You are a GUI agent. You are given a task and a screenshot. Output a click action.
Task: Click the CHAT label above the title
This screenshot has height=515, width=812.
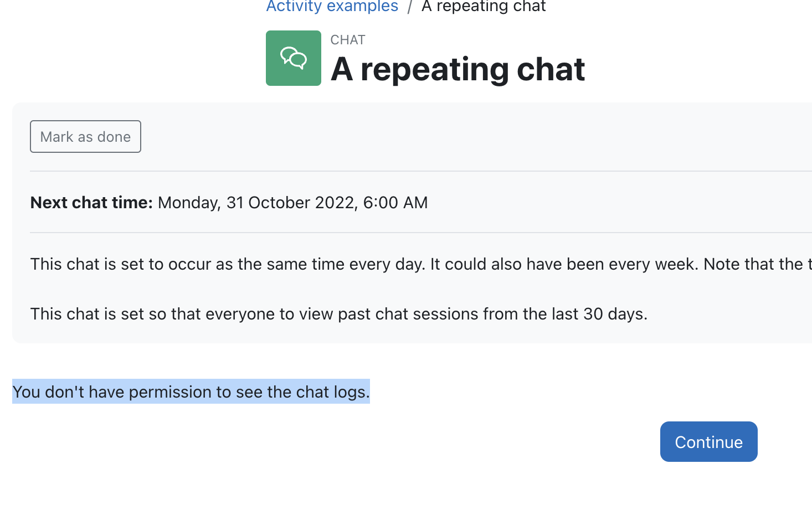(x=348, y=40)
